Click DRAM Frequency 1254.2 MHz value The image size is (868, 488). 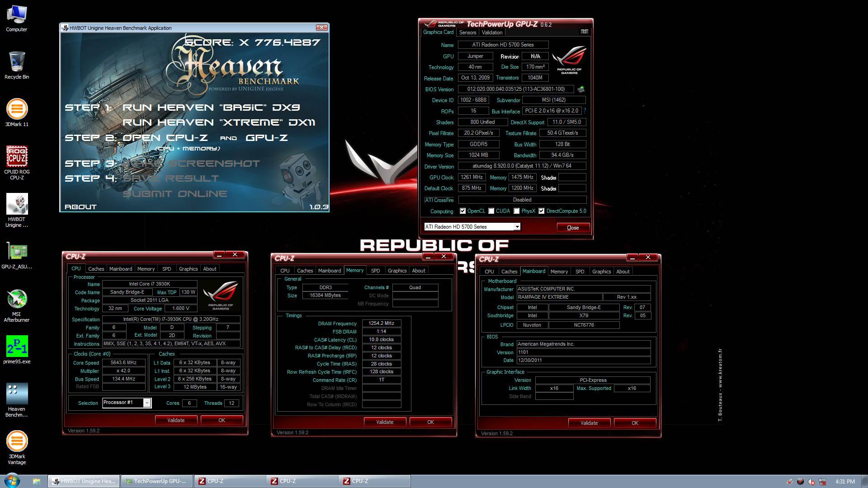[382, 324]
